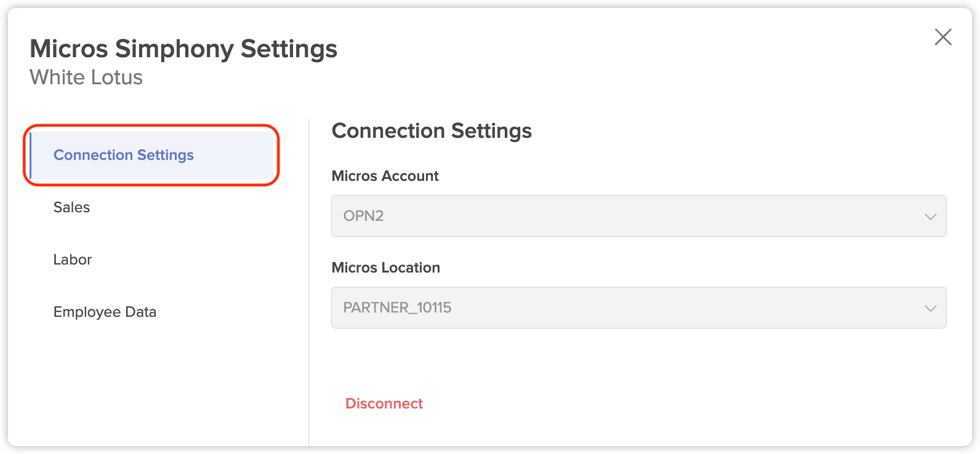The width and height of the screenshot is (980, 454).
Task: Switch to the Labor tab
Action: pyautogui.click(x=72, y=260)
